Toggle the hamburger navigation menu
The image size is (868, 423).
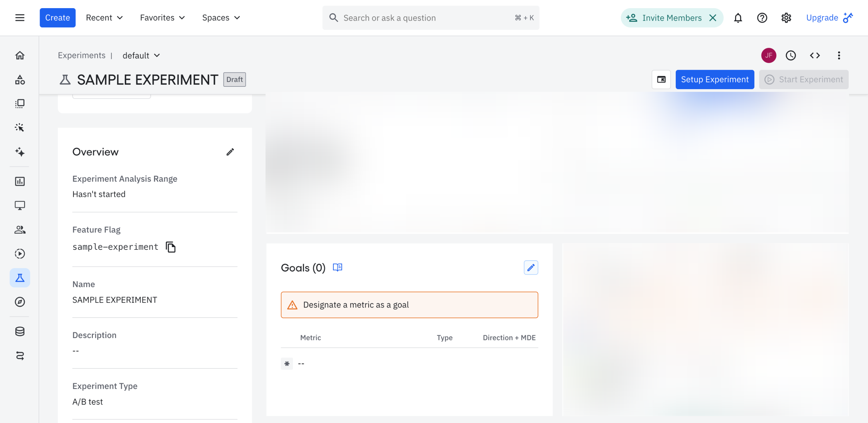pos(20,18)
